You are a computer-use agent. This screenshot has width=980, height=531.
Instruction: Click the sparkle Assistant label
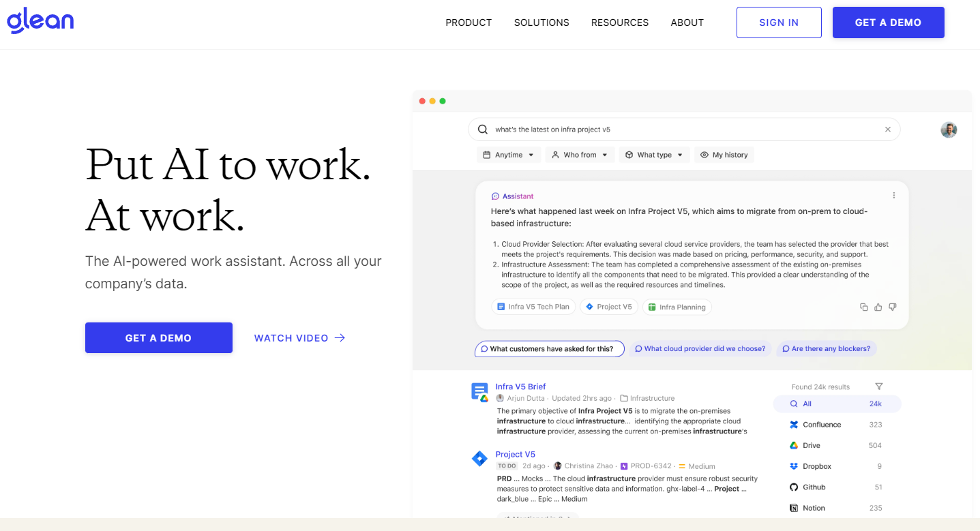(512, 196)
